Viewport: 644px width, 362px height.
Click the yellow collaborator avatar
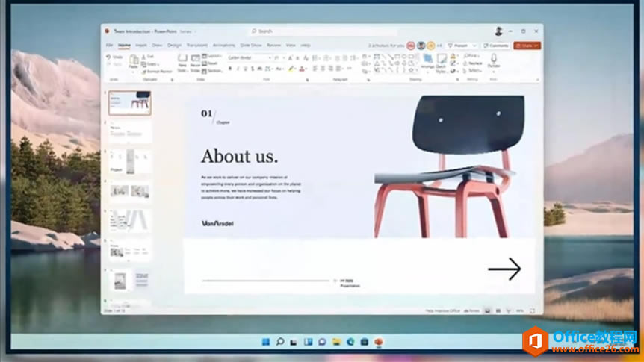431,46
